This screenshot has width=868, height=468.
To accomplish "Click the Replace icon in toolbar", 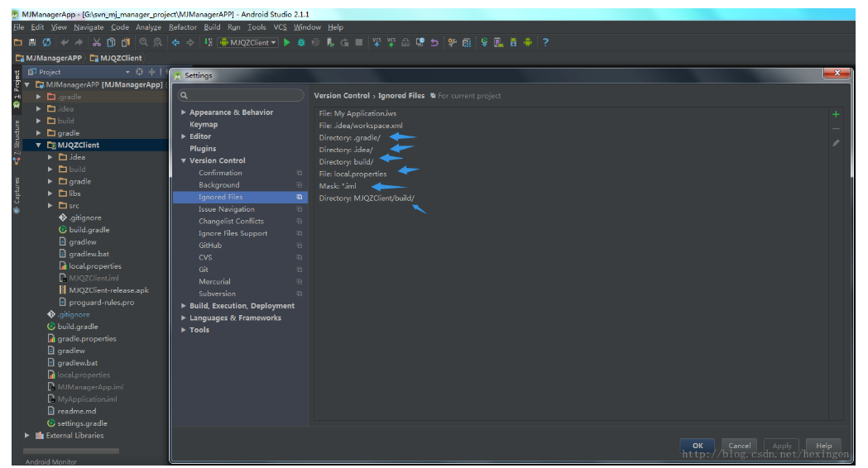I will pyautogui.click(x=158, y=42).
